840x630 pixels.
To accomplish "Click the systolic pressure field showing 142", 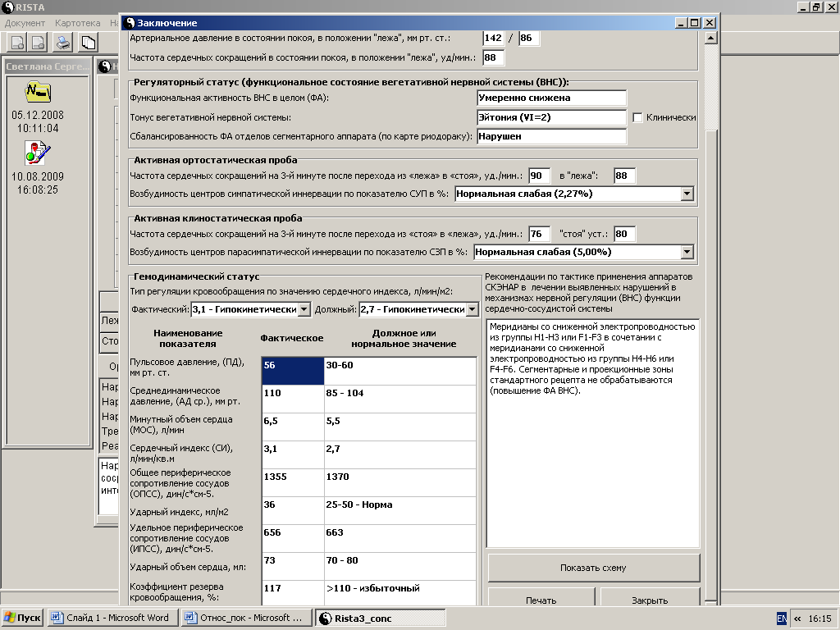I will (493, 38).
